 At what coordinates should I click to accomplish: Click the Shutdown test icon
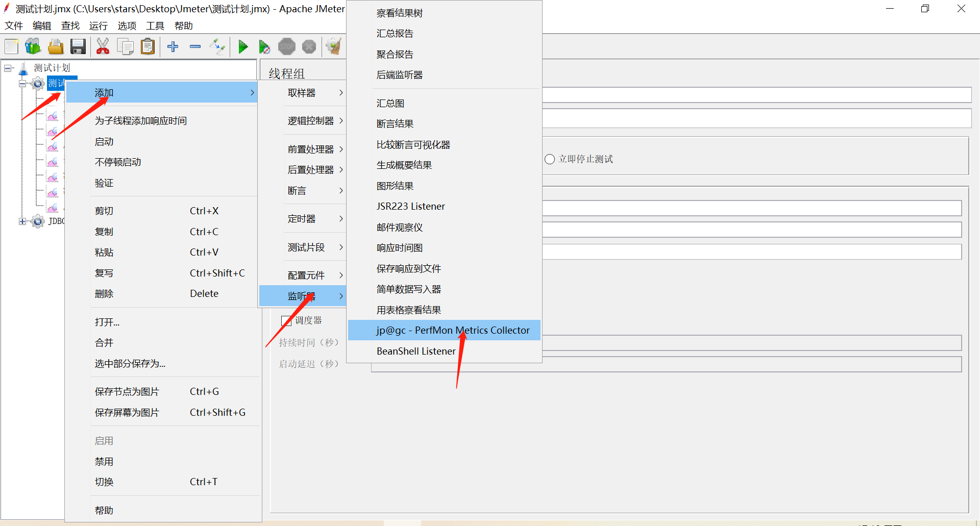coord(309,46)
